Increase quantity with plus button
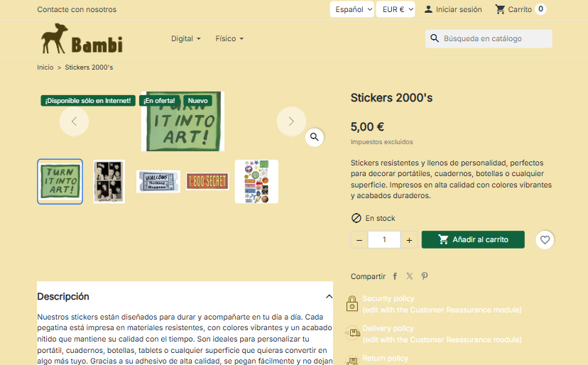The image size is (588, 365). pyautogui.click(x=409, y=240)
